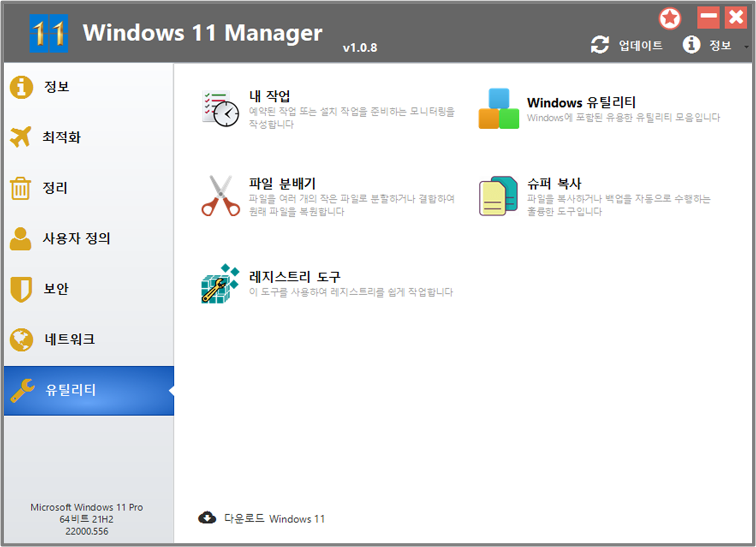Screen dimensions: 756x547
Task: Select the 유틸리티 tab label
Action: [x=71, y=390]
